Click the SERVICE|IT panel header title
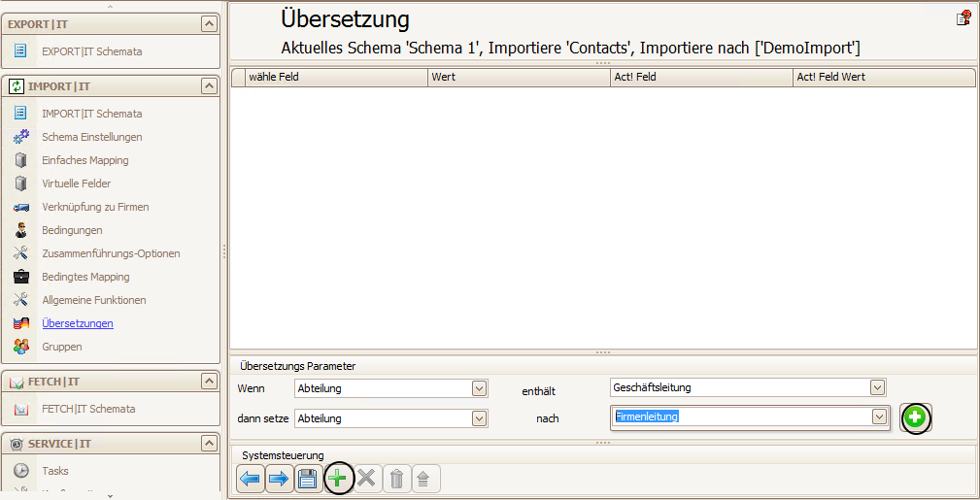Screen dimensions: 980x500 pos(59,444)
